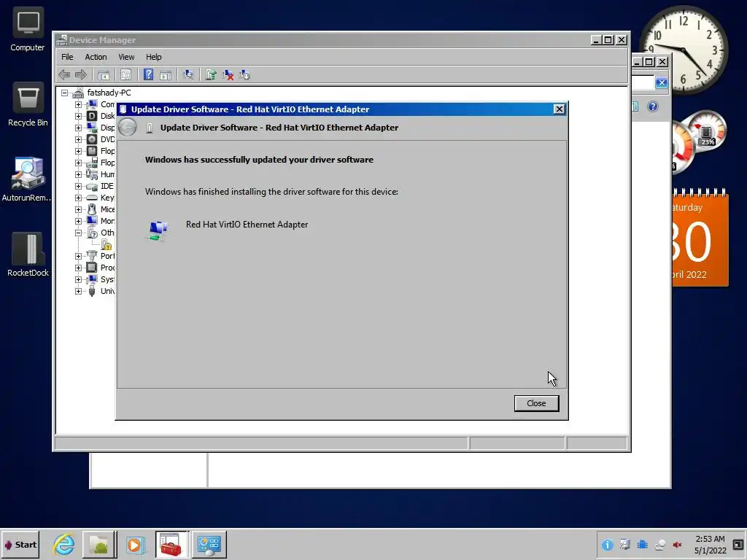Image resolution: width=747 pixels, height=560 pixels.
Task: Click the taskbar clock showing 2:53 AM
Action: 710,544
